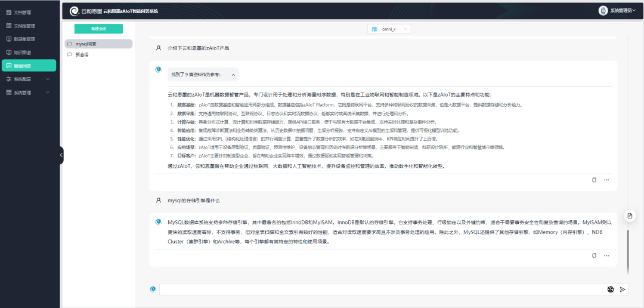
Task: Click the floating document icon at right
Action: click(x=630, y=215)
